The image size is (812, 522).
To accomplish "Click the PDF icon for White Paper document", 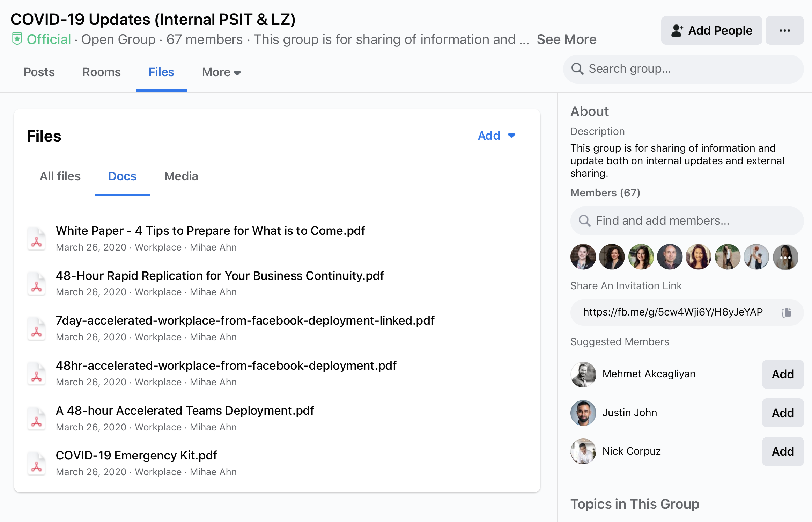I will 37,238.
